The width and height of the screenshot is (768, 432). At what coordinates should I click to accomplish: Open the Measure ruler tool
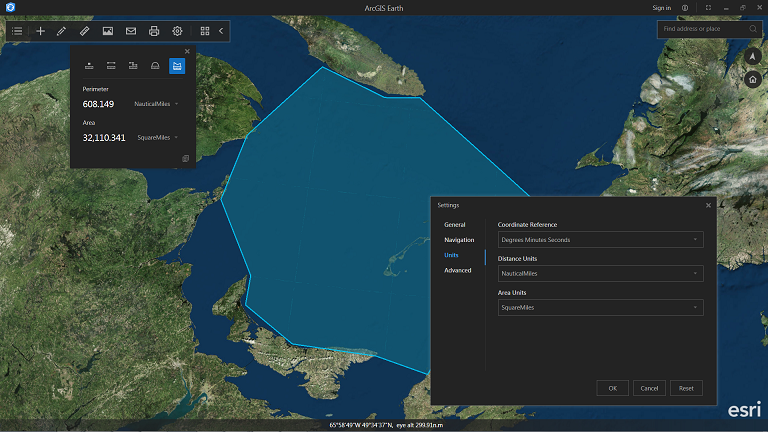tap(84, 31)
